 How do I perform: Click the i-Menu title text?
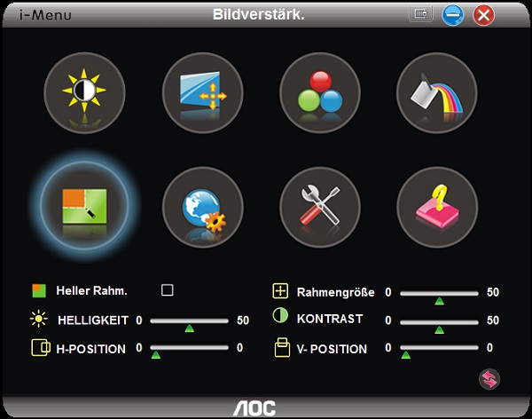click(x=45, y=15)
